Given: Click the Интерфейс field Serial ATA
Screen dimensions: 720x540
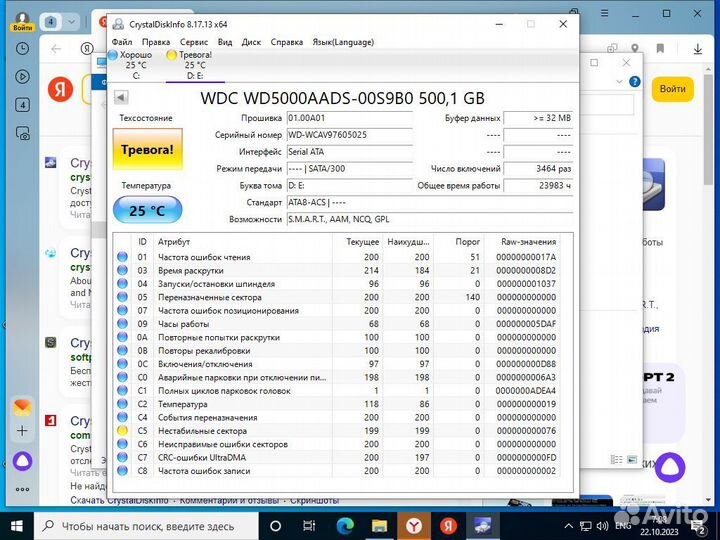Looking at the screenshot, I should (x=349, y=152).
